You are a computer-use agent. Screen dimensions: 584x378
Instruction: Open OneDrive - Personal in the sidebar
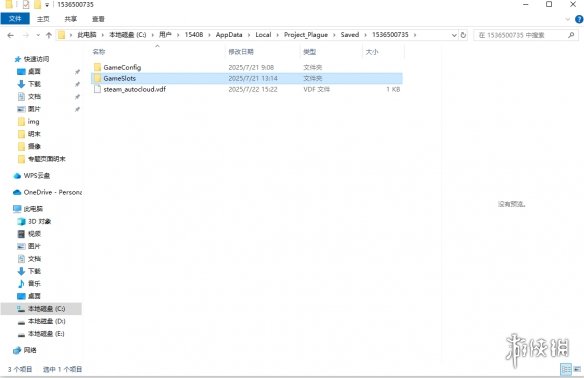(53, 192)
